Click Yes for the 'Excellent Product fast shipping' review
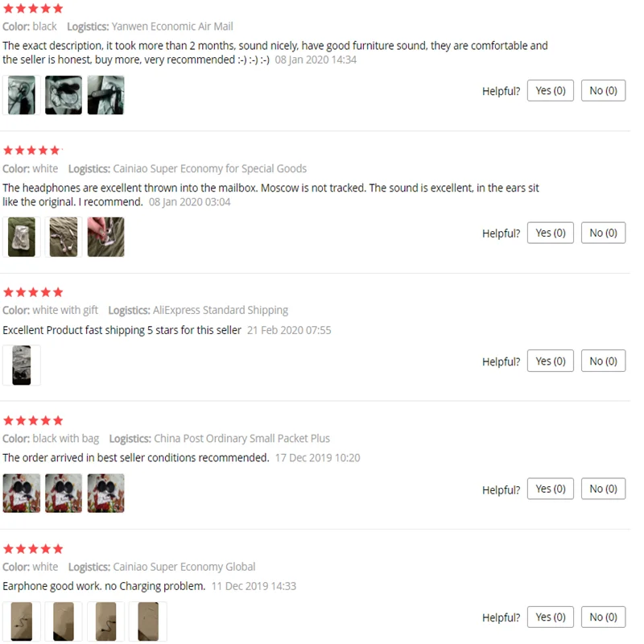Image resolution: width=644 pixels, height=644 pixels. point(550,361)
